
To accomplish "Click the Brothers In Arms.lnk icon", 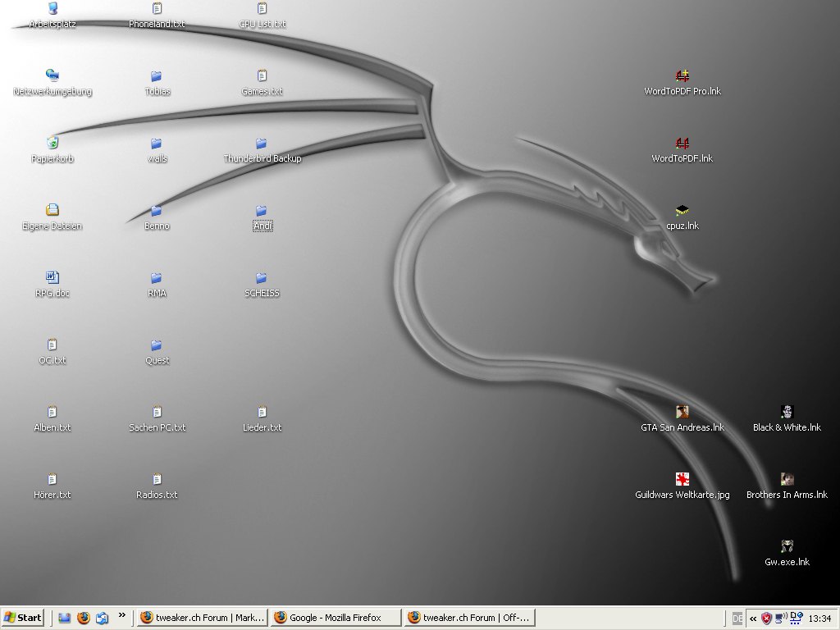I will [787, 479].
